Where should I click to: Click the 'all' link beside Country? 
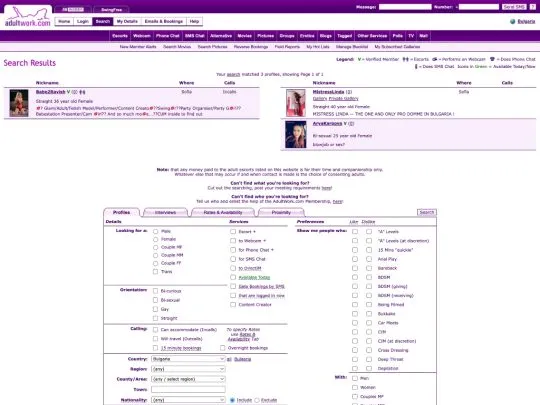click(229, 359)
